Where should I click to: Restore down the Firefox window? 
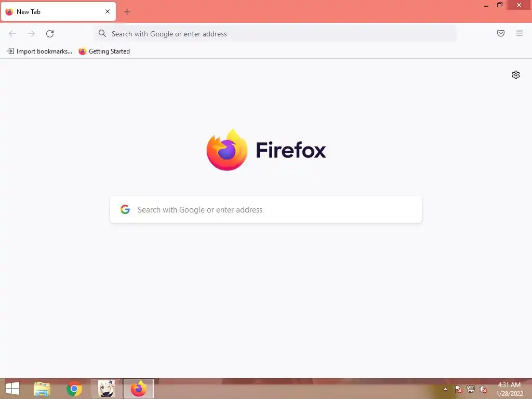tap(499, 5)
